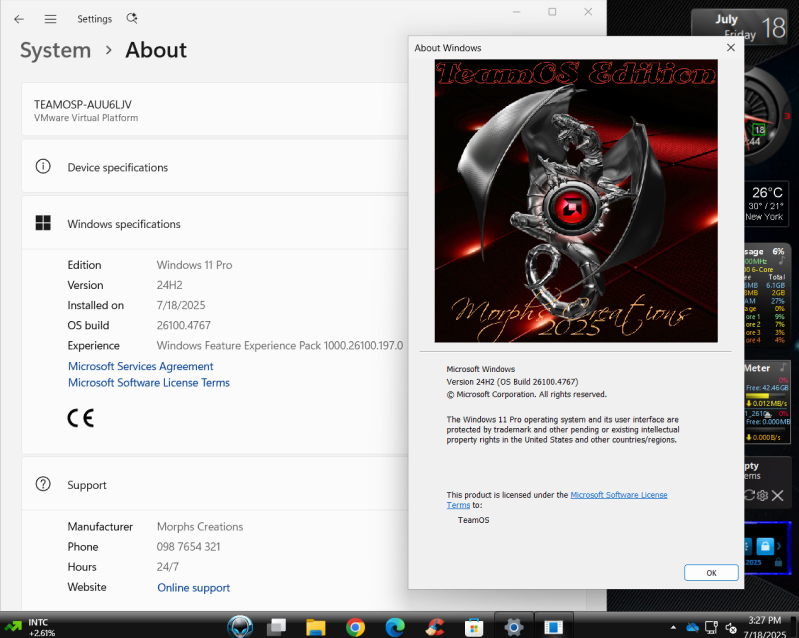Image resolution: width=799 pixels, height=638 pixels.
Task: Open Task View from the taskbar
Action: tap(277, 627)
